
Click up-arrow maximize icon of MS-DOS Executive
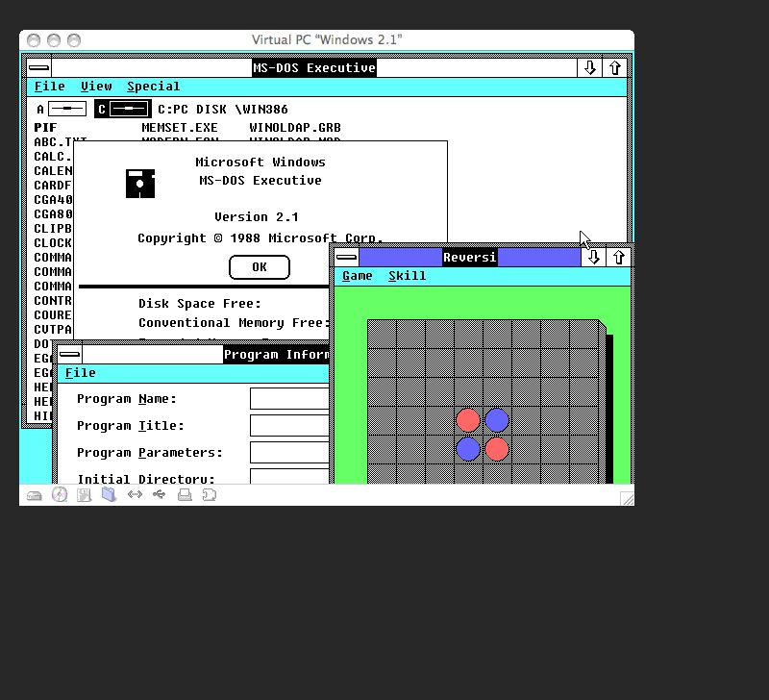pyautogui.click(x=615, y=67)
